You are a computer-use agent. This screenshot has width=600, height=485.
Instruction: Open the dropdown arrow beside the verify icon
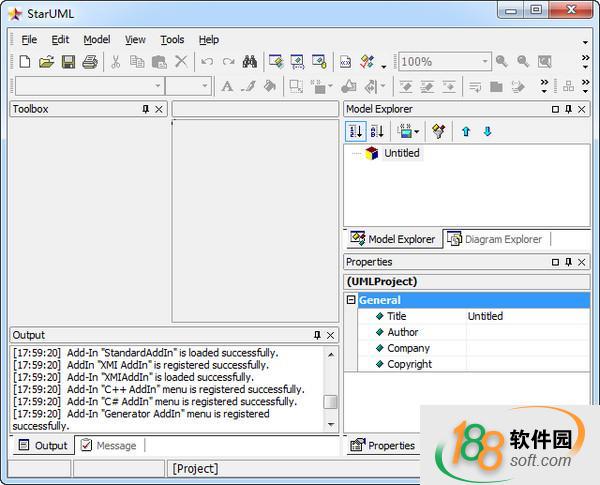click(384, 67)
